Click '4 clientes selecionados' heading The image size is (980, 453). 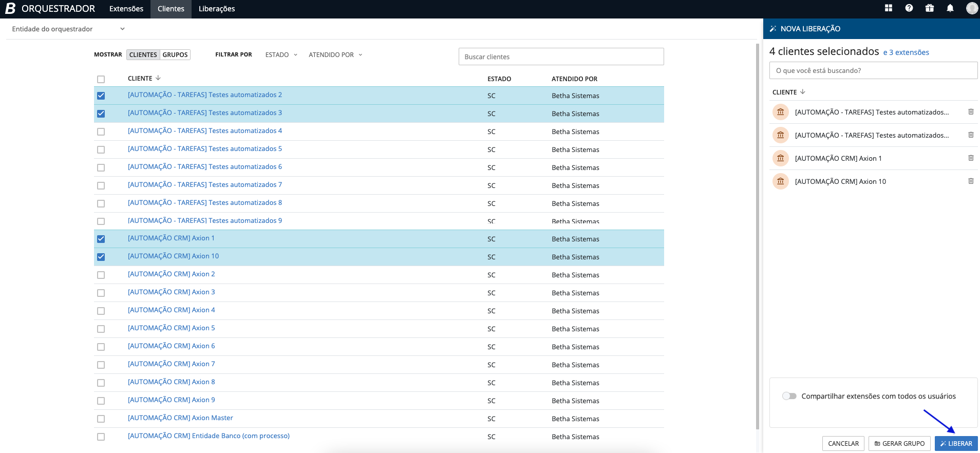tap(824, 51)
